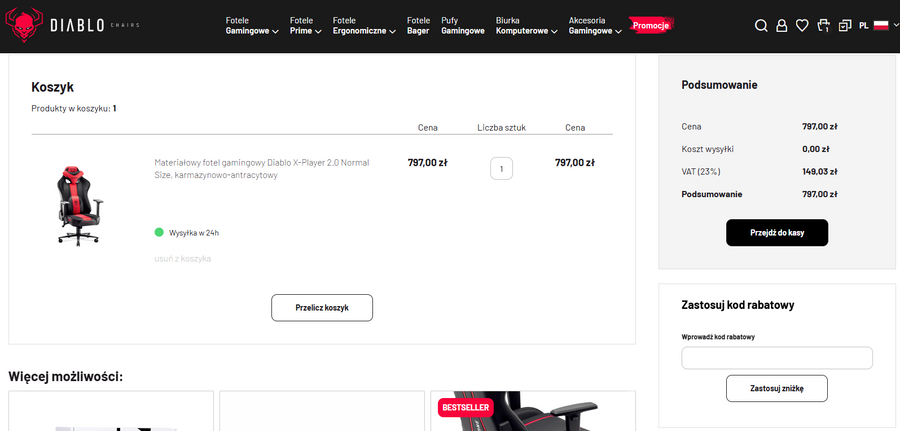Click the Przejdź do kasy button
The height and width of the screenshot is (431, 900).
(777, 232)
